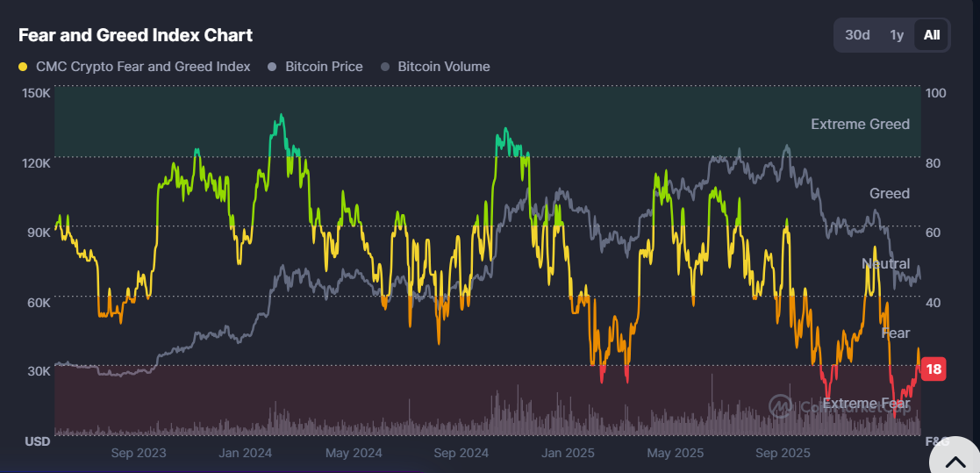Click the CoinMarketCap watermark logo
Screen dimensions: 980x473
point(781,405)
